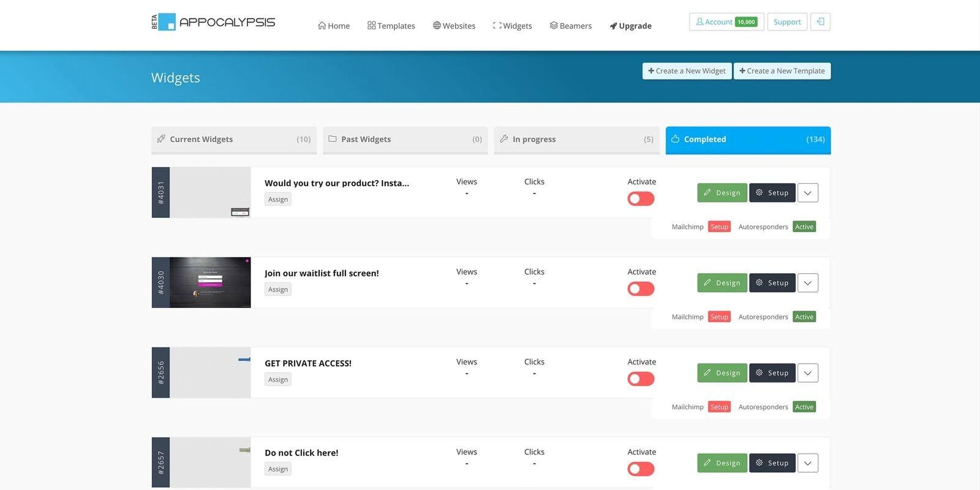Open the Home nav item with house icon
This screenshot has height=490, width=980.
(334, 26)
